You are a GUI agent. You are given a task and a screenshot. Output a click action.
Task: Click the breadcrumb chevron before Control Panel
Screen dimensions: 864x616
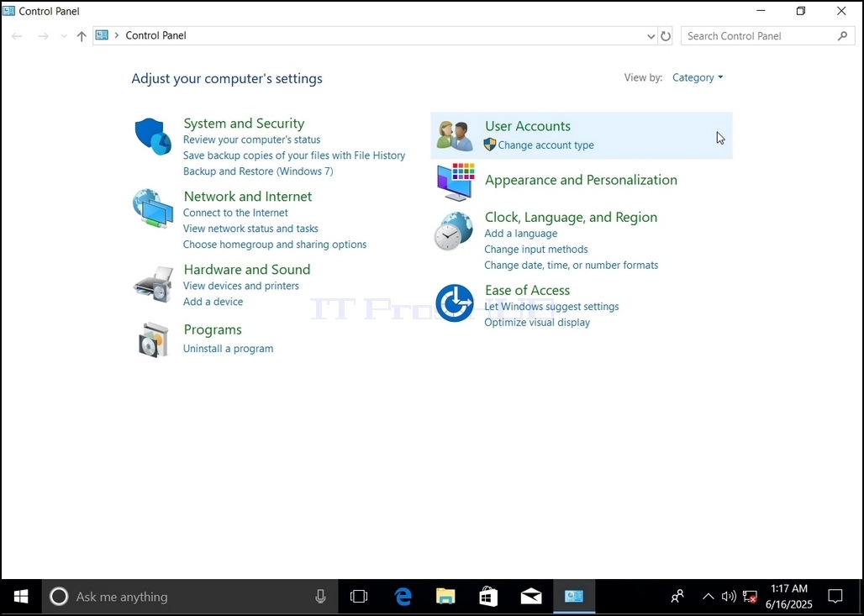(x=116, y=35)
